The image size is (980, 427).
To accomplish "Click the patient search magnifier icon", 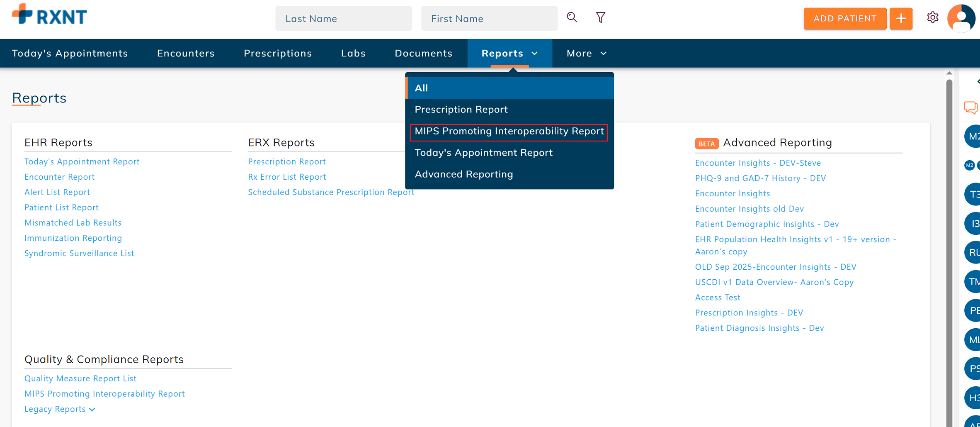I will point(572,17).
